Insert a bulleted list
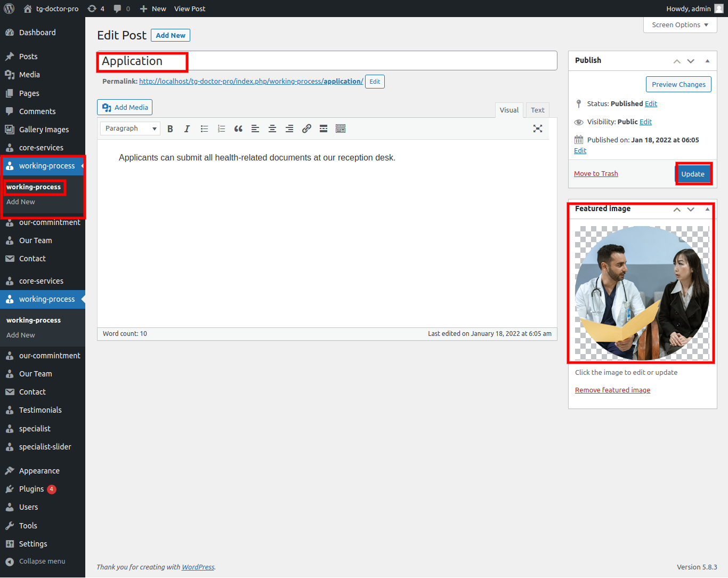Viewport: 728px width, 578px height. coord(204,129)
